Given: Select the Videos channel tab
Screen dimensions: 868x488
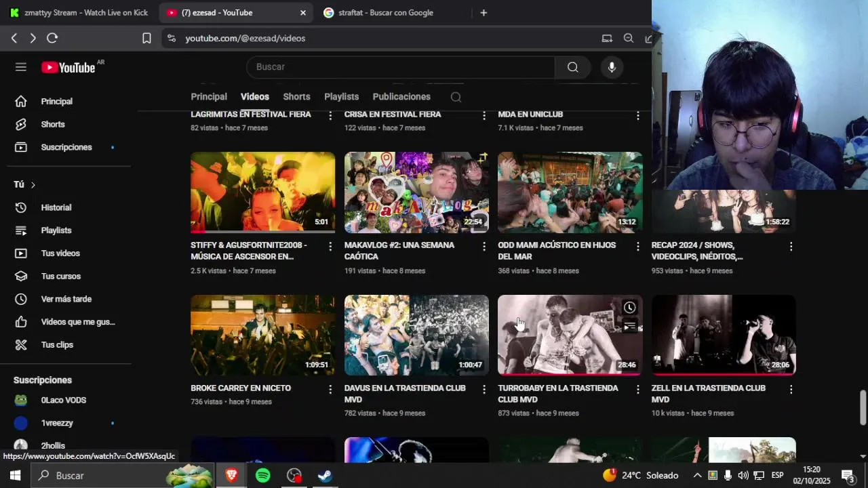Looking at the screenshot, I should 255,97.
